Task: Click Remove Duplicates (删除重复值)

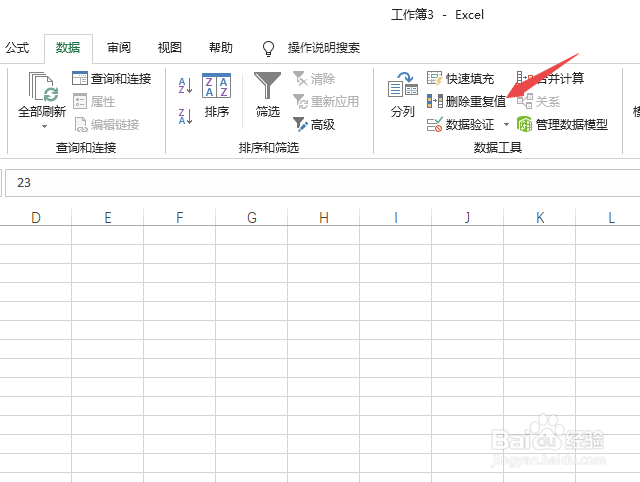Action: pos(466,101)
